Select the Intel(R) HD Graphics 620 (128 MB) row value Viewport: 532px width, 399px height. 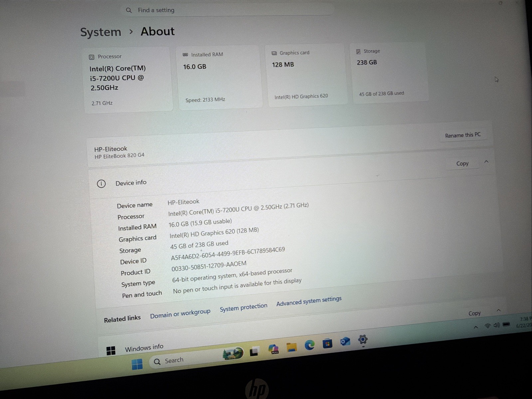pyautogui.click(x=214, y=233)
